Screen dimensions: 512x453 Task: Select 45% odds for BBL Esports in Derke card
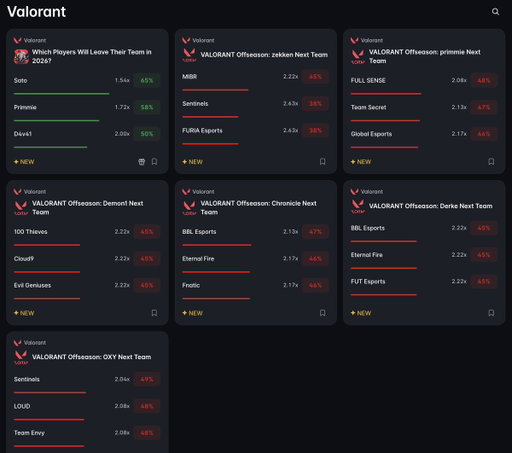[484, 228]
